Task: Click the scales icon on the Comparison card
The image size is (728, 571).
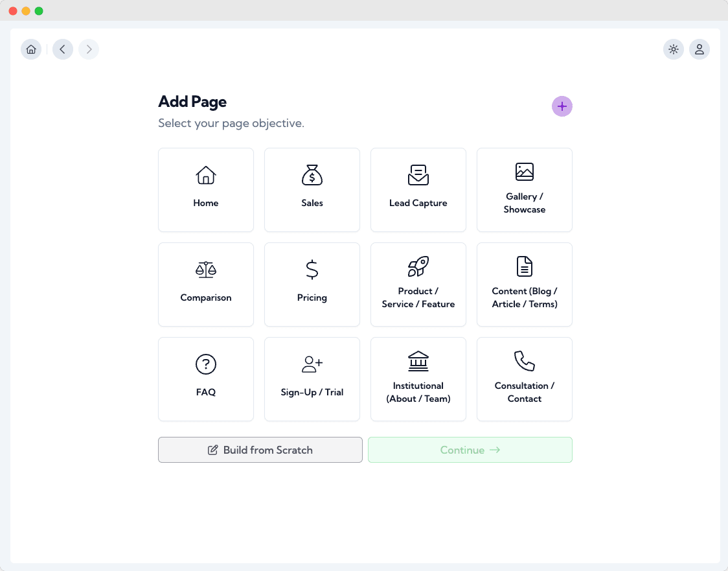Action: (206, 270)
